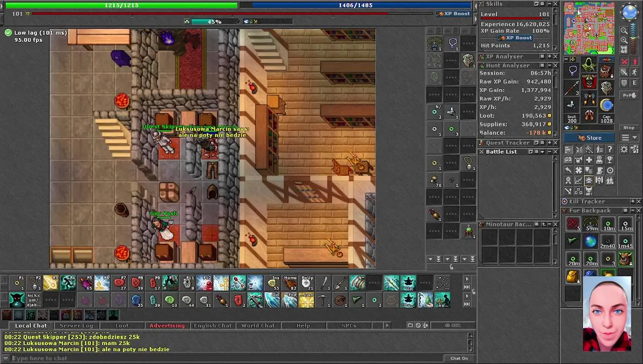Open the hamburger menu dropdown below Stop
This screenshot has height=364, width=643.
point(629,138)
